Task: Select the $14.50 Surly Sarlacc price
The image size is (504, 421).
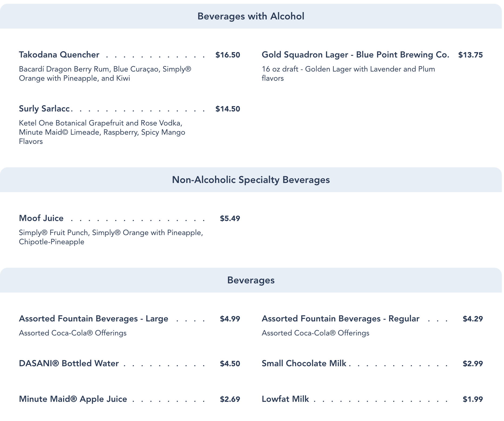Action: pos(228,109)
